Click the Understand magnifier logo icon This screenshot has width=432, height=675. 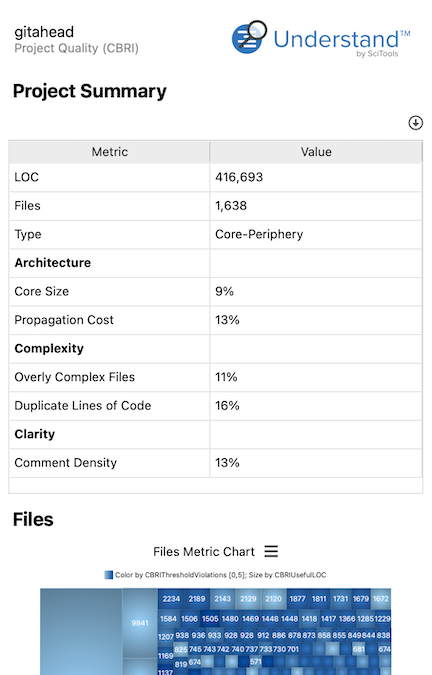coord(249,37)
